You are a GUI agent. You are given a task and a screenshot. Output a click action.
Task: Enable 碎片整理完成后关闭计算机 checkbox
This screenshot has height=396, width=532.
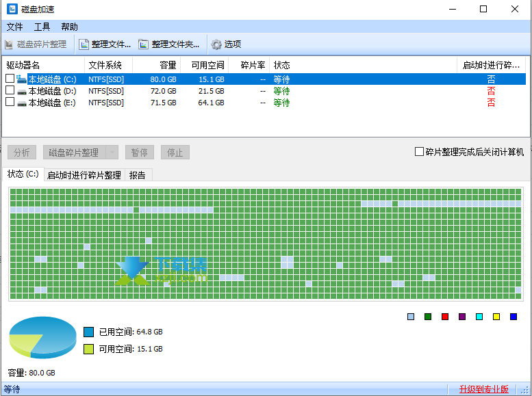tap(419, 152)
